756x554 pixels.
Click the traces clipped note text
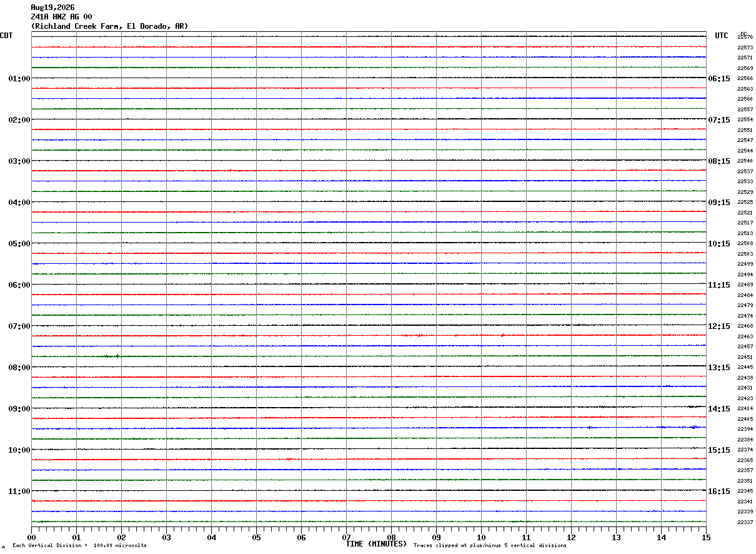(490, 545)
